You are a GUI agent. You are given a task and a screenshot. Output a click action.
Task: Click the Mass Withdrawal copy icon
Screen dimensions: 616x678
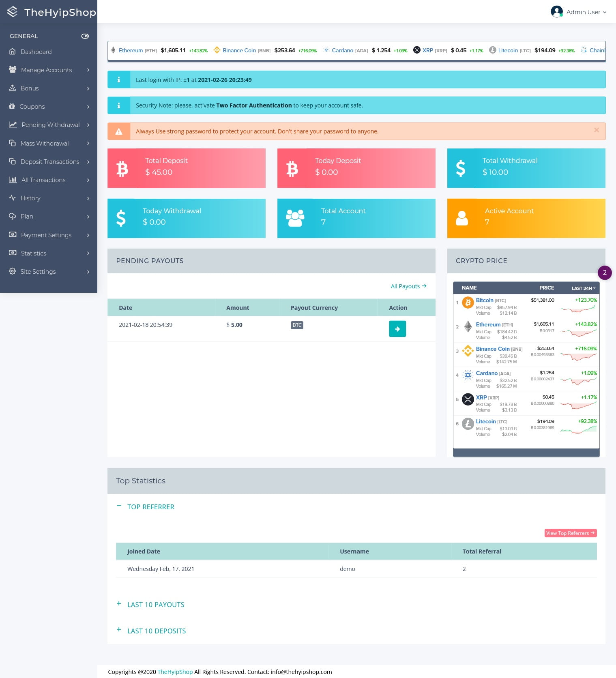(13, 143)
